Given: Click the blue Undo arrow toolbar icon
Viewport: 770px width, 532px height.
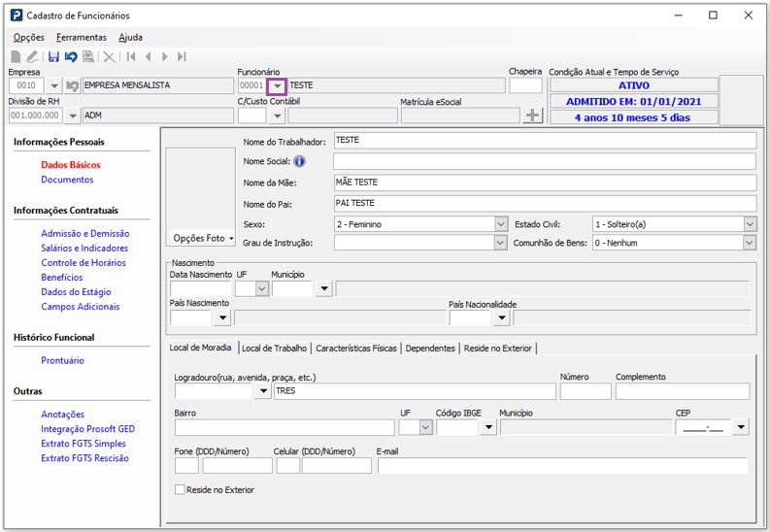Looking at the screenshot, I should pos(71,57).
